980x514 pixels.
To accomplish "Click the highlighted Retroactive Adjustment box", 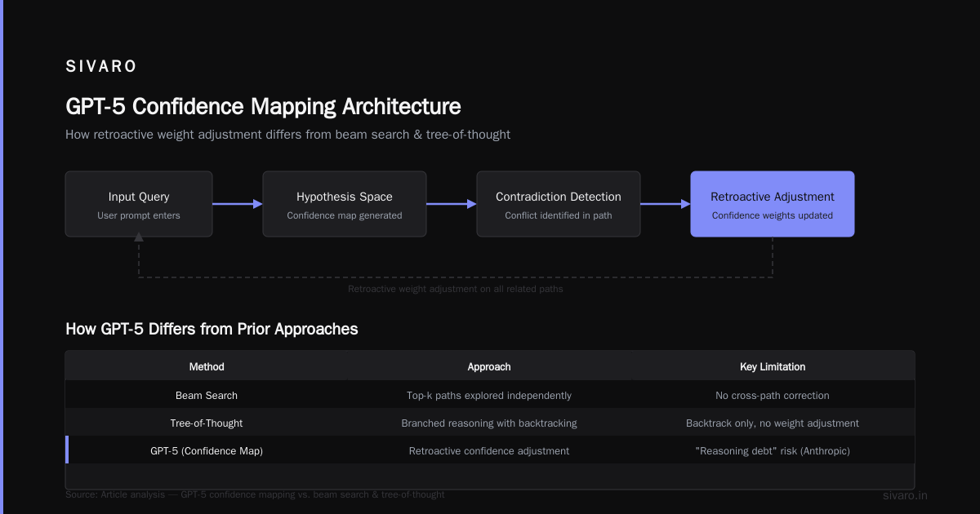I will pyautogui.click(x=773, y=204).
